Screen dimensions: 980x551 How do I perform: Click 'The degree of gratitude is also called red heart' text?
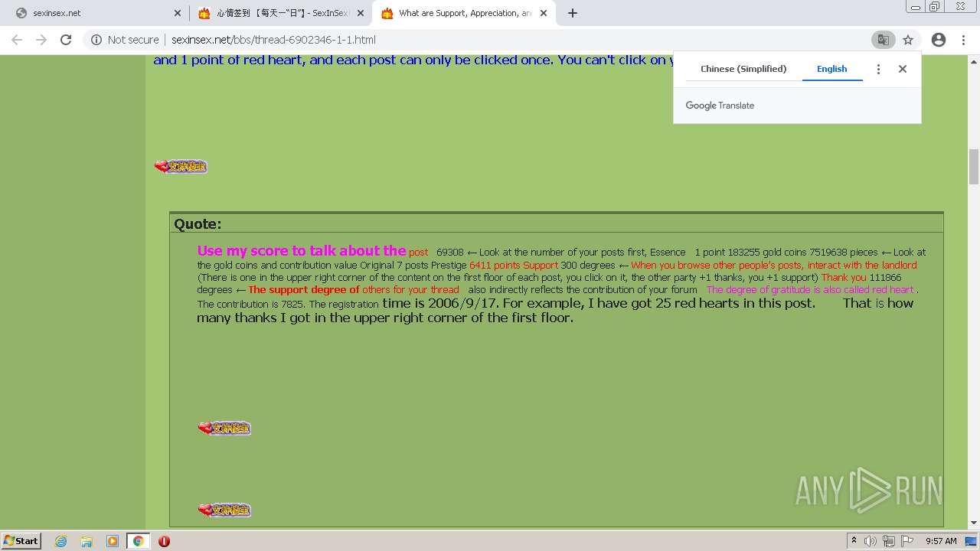click(810, 289)
